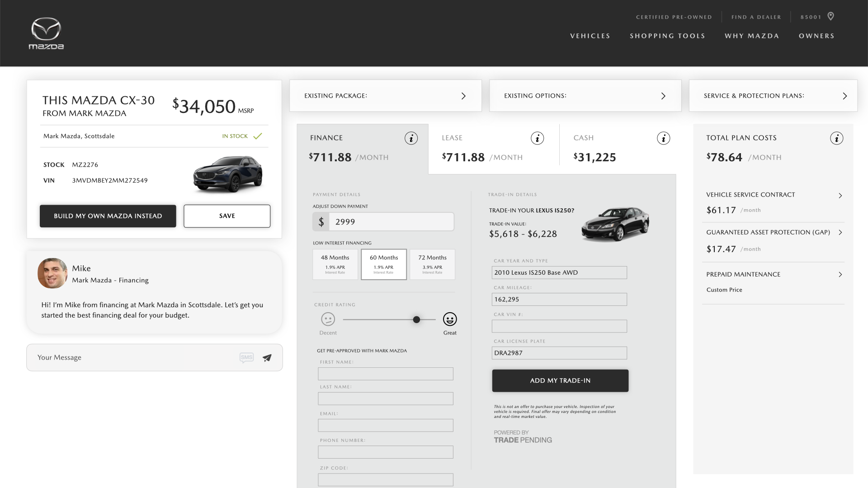Expand the Existing Package section
The width and height of the screenshot is (868, 488).
385,96
